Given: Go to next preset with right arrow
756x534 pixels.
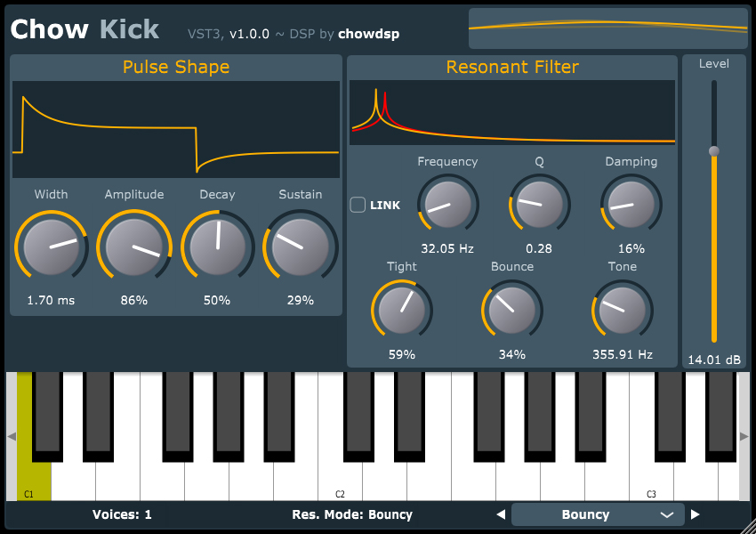Looking at the screenshot, I should tap(696, 514).
